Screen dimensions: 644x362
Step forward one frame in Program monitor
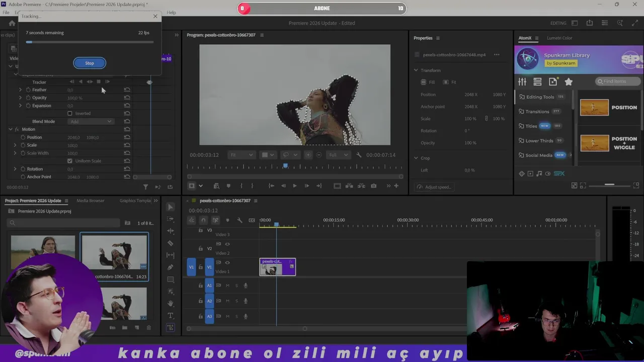(306, 186)
